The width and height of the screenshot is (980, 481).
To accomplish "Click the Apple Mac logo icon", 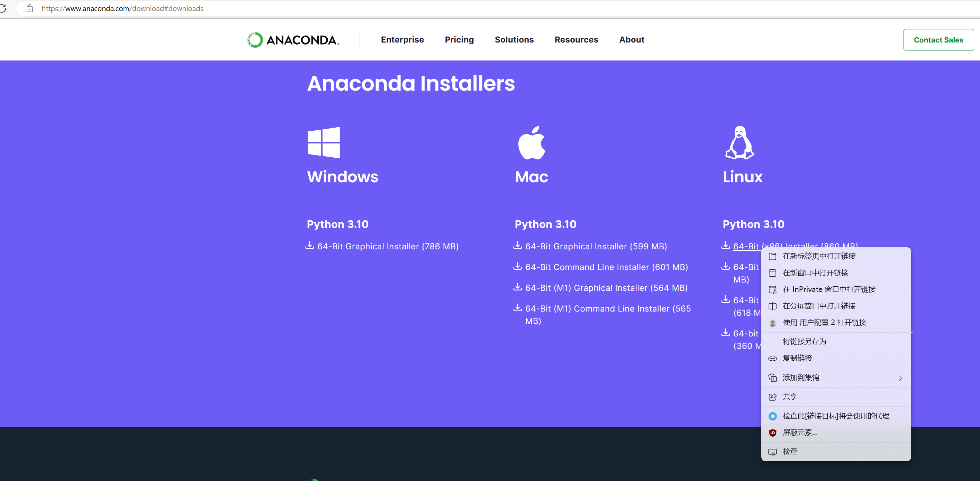I will pos(532,142).
